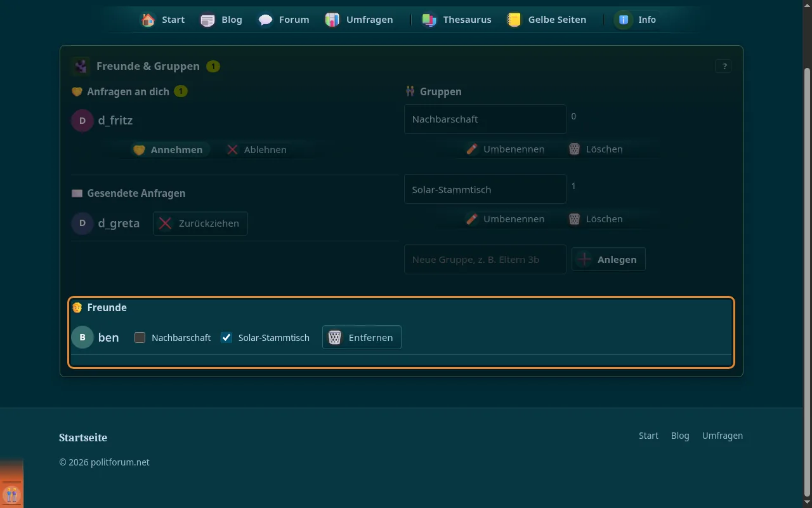This screenshot has width=812, height=508.
Task: Open the Gelbe Seiten menu item
Action: (x=547, y=20)
